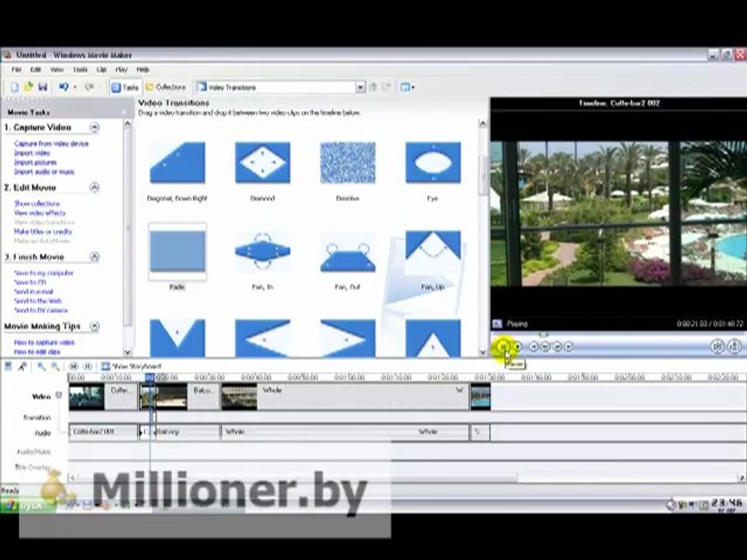Open the Tools menu

pyautogui.click(x=80, y=69)
